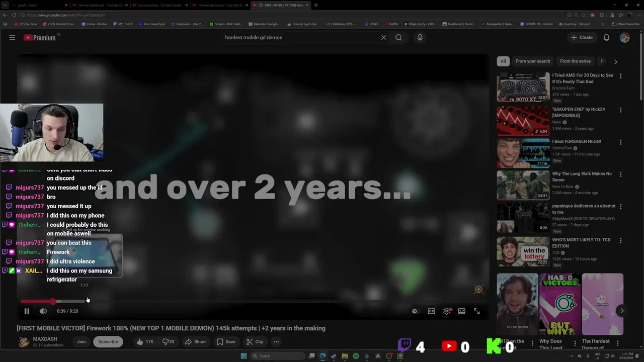Subscribe to MAXDASH channel
The width and height of the screenshot is (644, 362).
108,342
